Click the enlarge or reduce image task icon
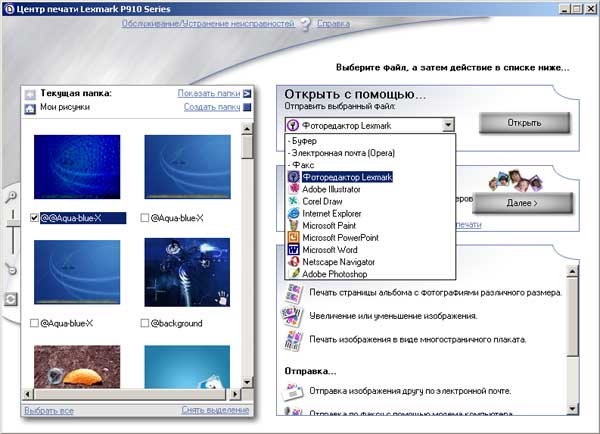Viewport: 600px width, 434px height. pos(293,316)
